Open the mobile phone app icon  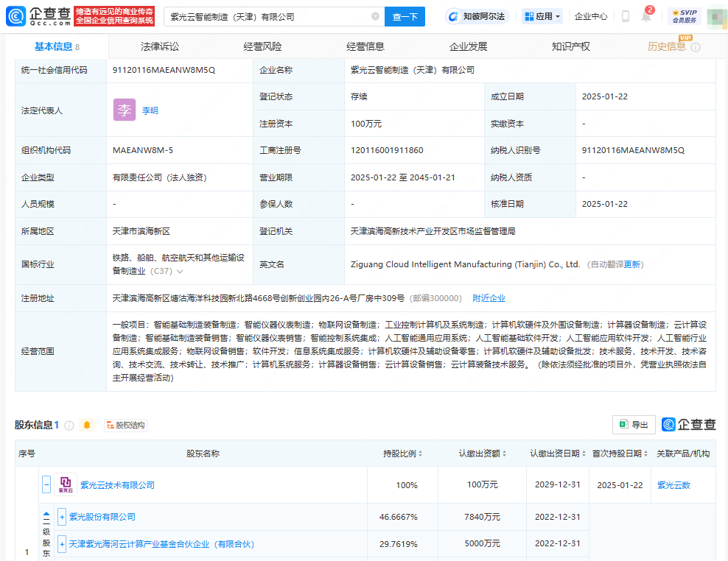(626, 17)
